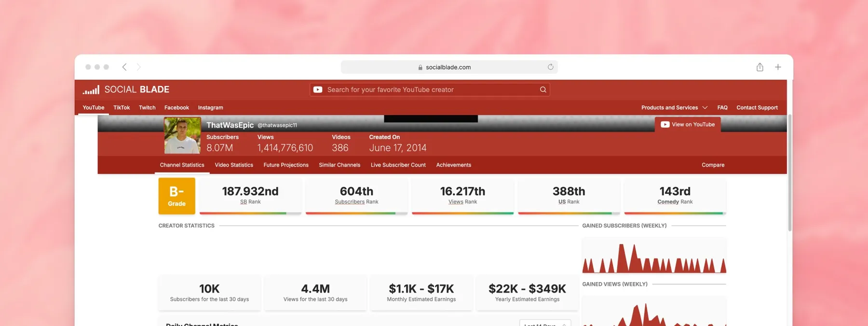Click the 16.217th Views Rank card

(x=462, y=196)
